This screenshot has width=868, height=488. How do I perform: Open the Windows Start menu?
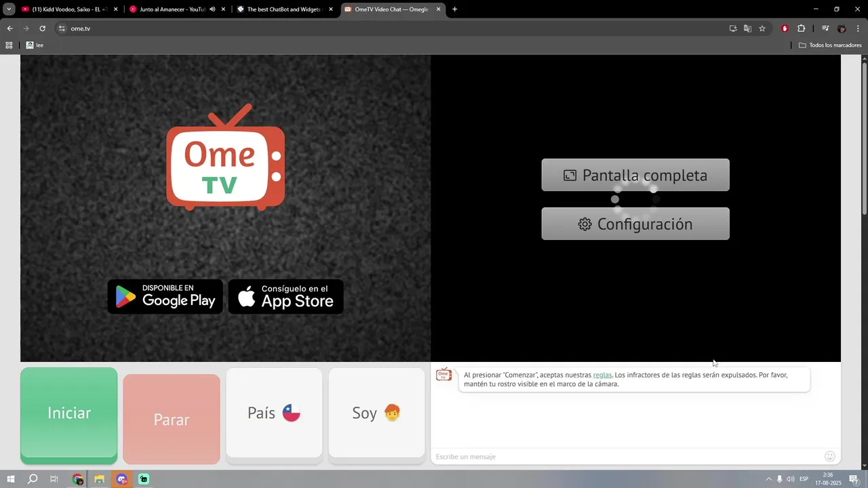point(11,479)
